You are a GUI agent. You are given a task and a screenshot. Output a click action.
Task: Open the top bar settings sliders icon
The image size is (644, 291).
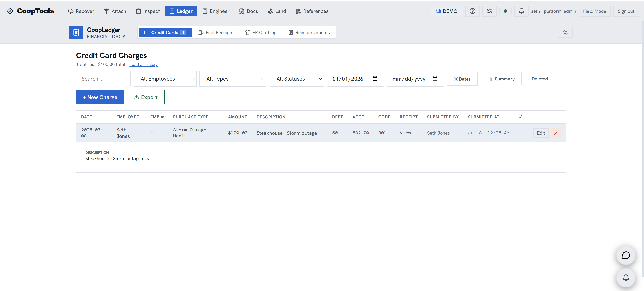click(489, 11)
